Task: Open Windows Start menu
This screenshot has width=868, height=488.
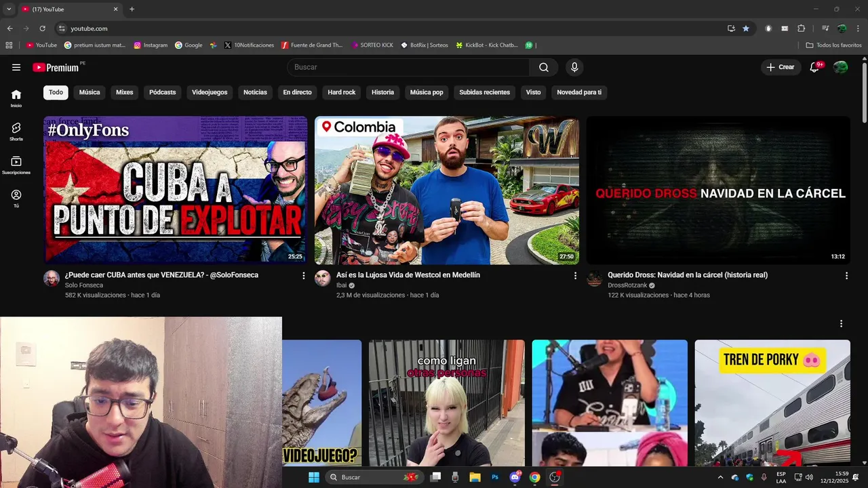Action: point(314,477)
